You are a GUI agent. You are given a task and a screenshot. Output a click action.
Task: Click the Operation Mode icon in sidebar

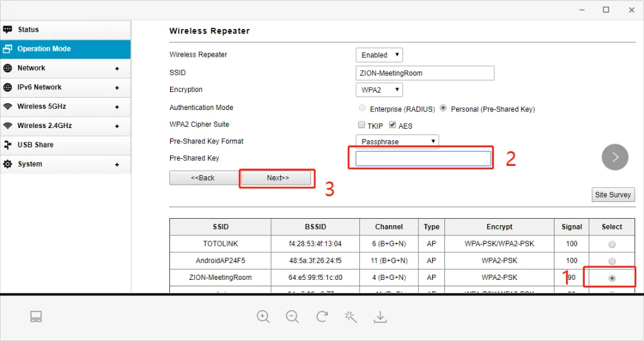click(7, 49)
